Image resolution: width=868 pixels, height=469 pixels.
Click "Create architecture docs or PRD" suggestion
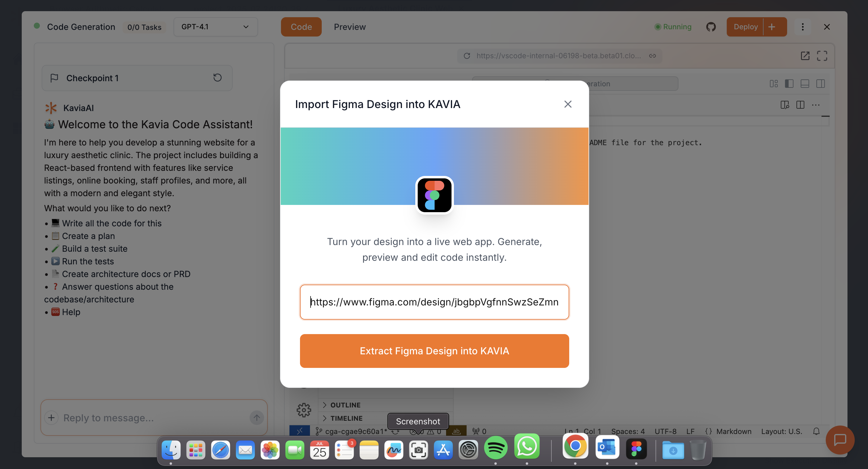click(x=126, y=274)
